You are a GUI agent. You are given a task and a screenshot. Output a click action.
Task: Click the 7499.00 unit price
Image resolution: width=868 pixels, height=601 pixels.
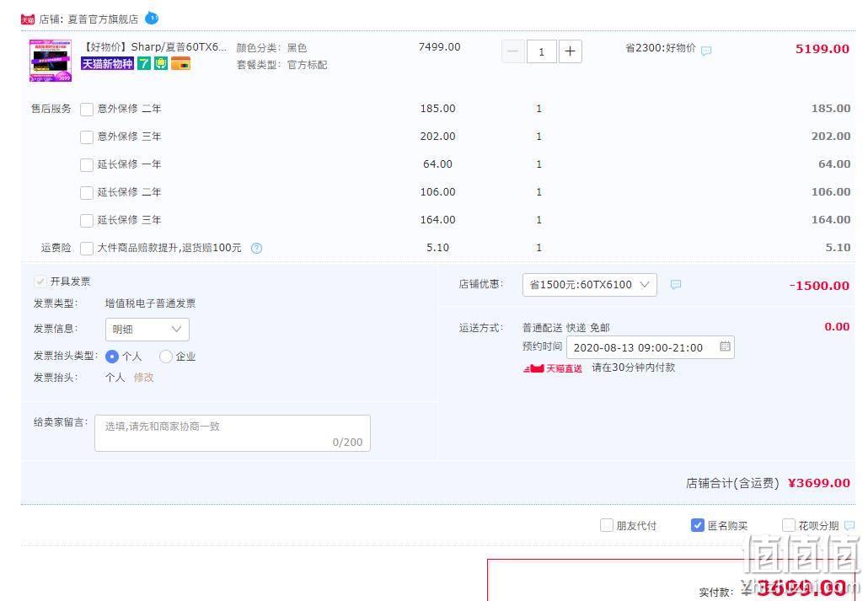[440, 47]
